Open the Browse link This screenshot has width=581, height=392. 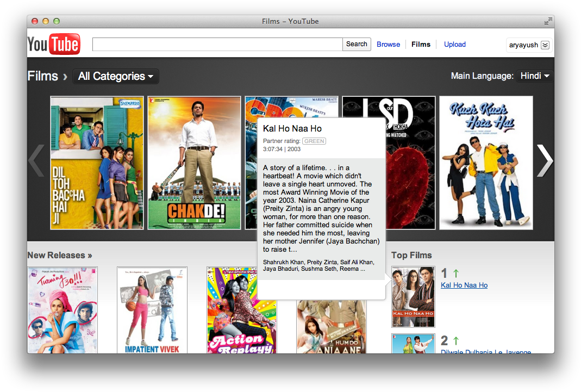388,45
